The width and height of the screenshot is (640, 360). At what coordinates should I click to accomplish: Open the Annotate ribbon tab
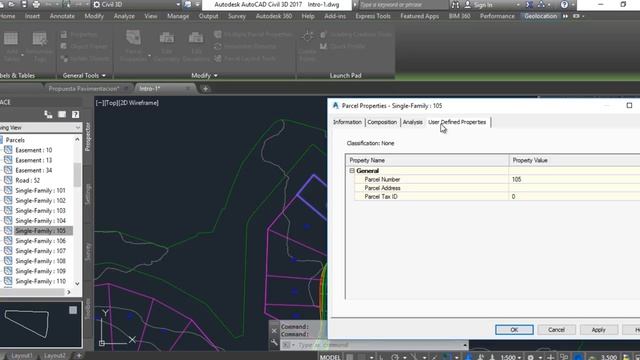tap(62, 16)
